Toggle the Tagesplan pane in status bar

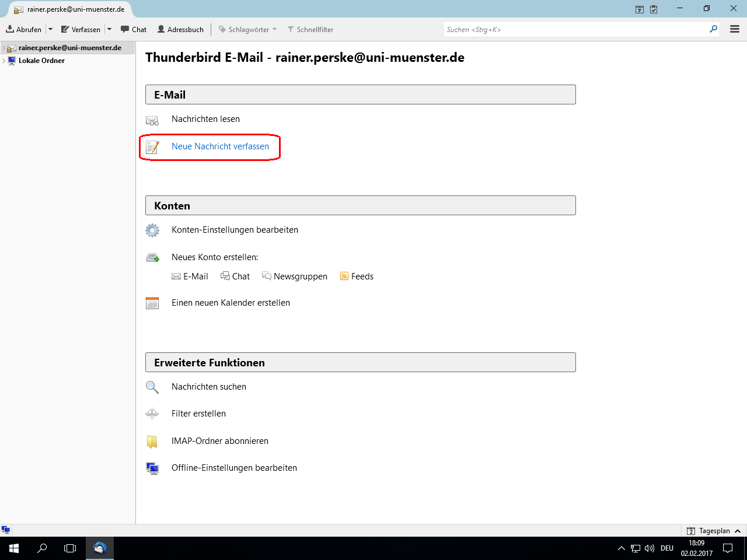click(714, 531)
